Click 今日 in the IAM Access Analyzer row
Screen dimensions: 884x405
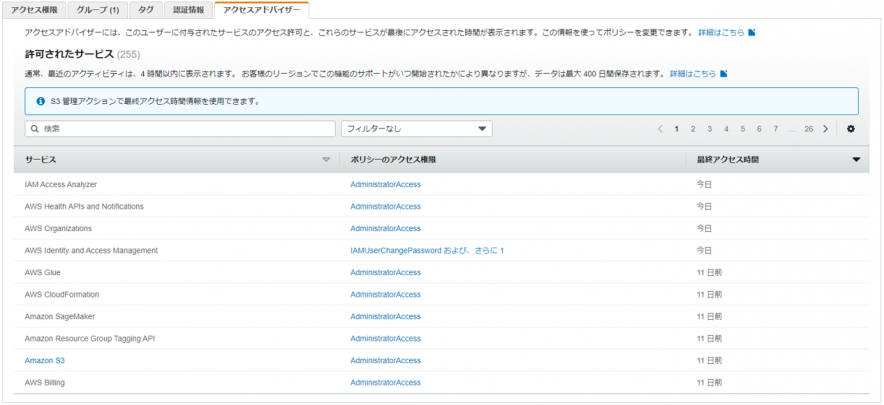click(704, 184)
